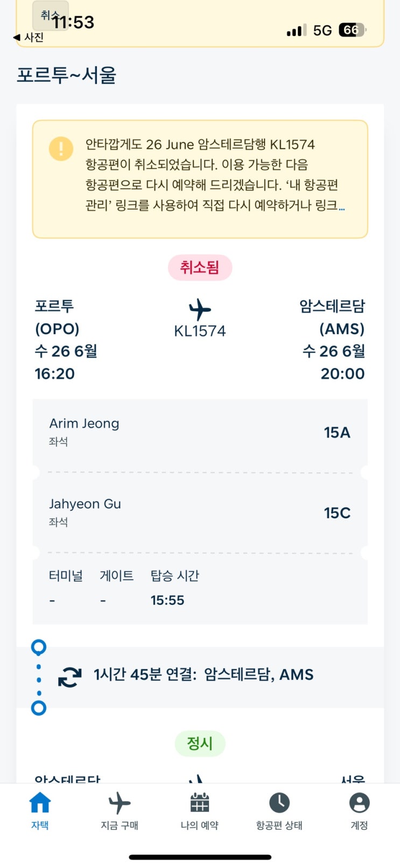400x868 pixels.
Task: Tap the 항공편 상태 clock icon
Action: [279, 803]
